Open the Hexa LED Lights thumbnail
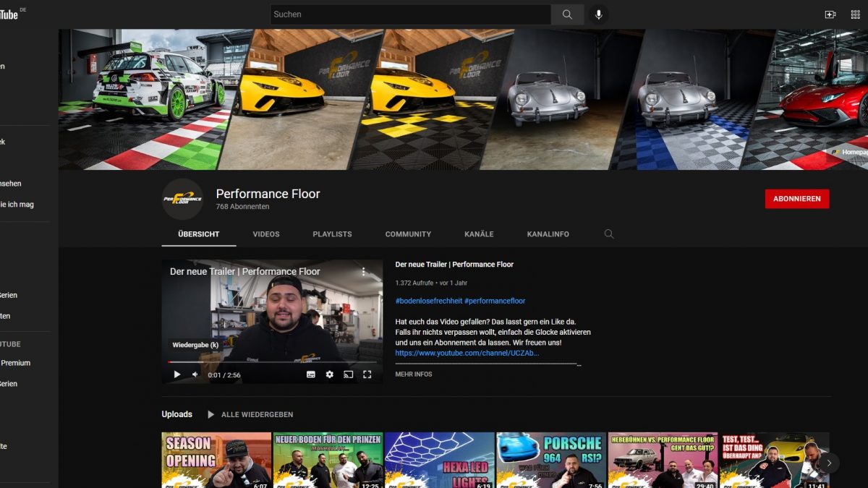Viewport: 868px width, 488px height. (x=440, y=460)
